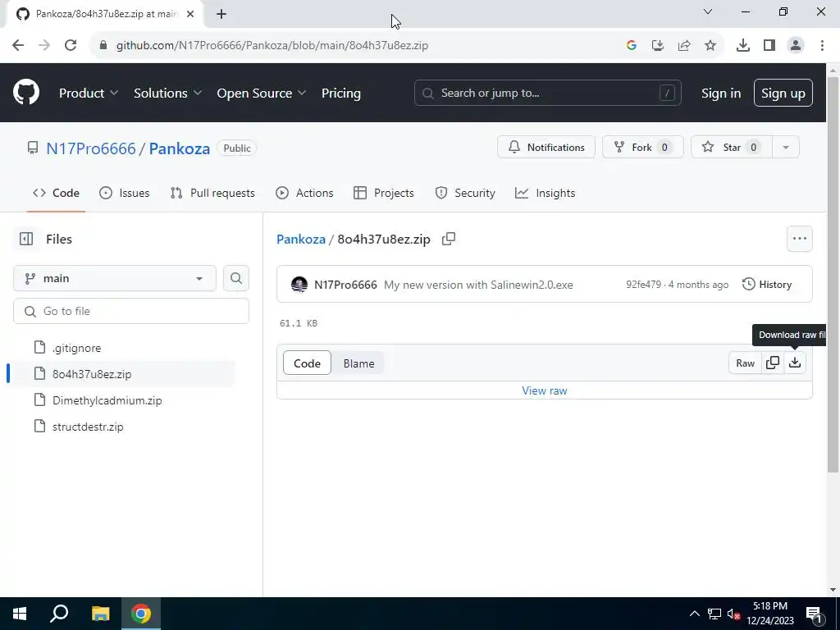Open Pankoza repository name link
Screen dimensions: 840x630
(180, 148)
